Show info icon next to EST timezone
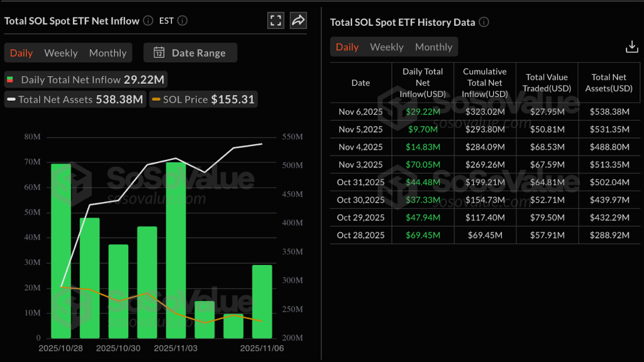 pyautogui.click(x=182, y=21)
